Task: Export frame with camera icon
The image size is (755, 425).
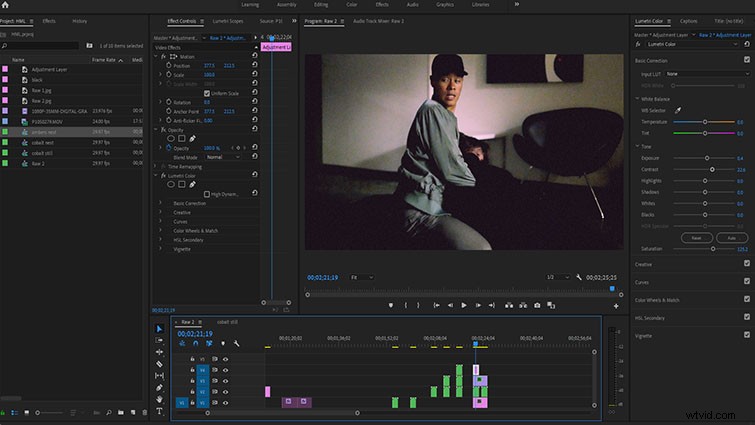Action: tap(537, 305)
